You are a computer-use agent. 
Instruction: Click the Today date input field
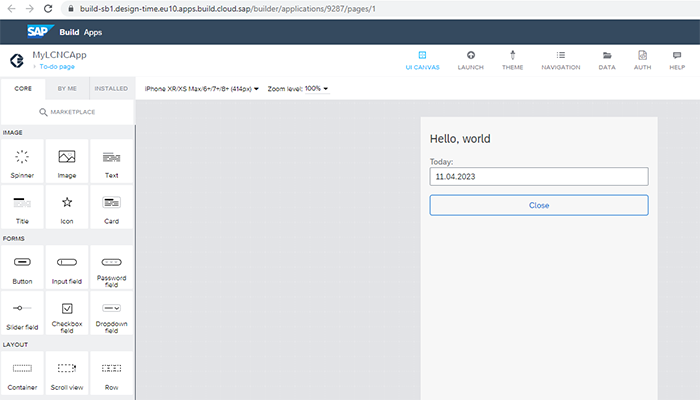tap(539, 176)
